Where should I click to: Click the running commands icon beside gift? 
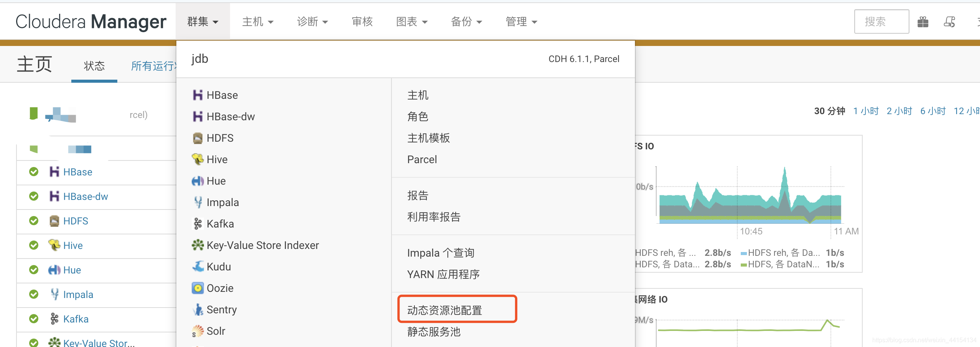[x=949, y=22]
